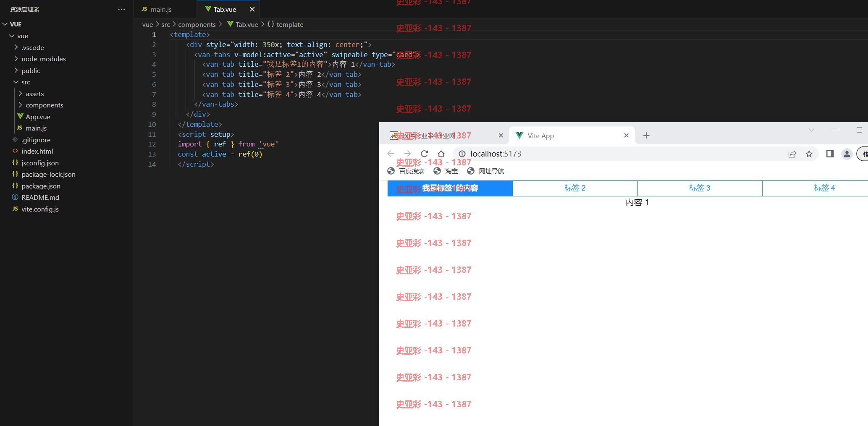Click line number 12 in the editor gutter

tap(152, 144)
